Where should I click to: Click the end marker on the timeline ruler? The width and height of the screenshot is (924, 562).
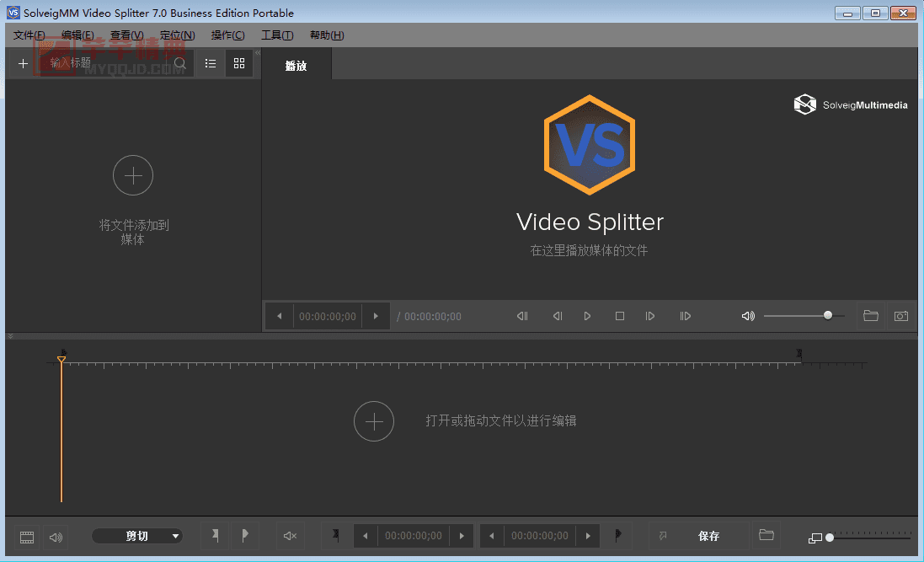tap(799, 354)
